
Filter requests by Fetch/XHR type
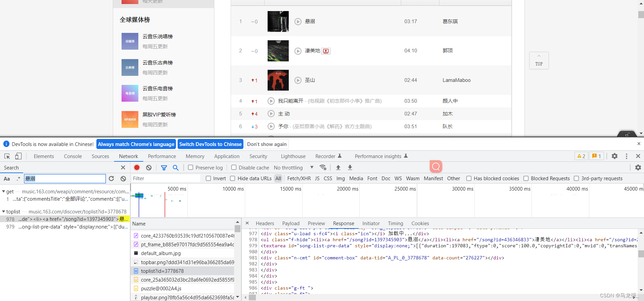[299, 179]
